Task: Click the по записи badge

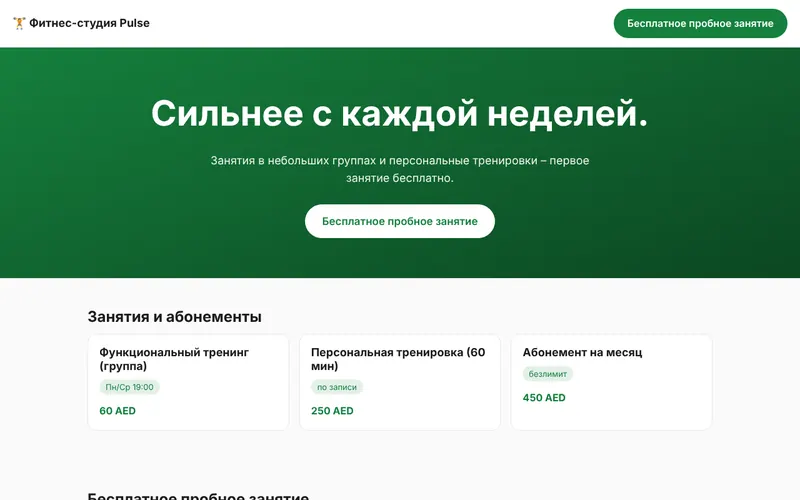Action: 337,387
